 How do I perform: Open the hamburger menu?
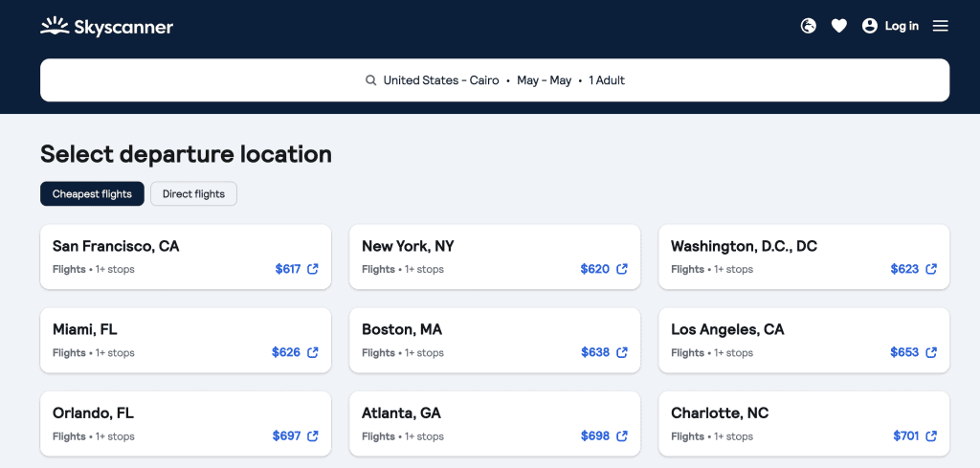(x=940, y=26)
